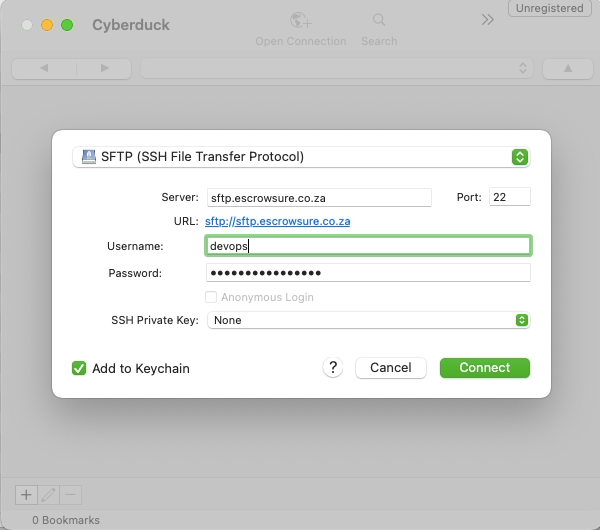Viewport: 600px width, 530px height.
Task: Click the Cyberduck window title
Action: [131, 25]
